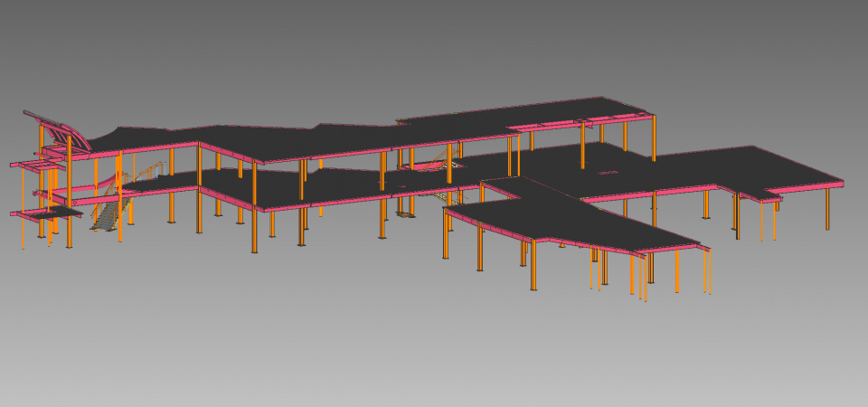
Task: Click the gray staircase at left end
Action: click(106, 215)
